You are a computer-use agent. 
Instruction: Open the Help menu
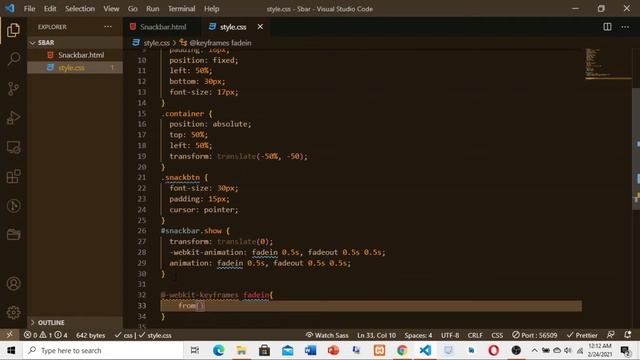coord(211,9)
